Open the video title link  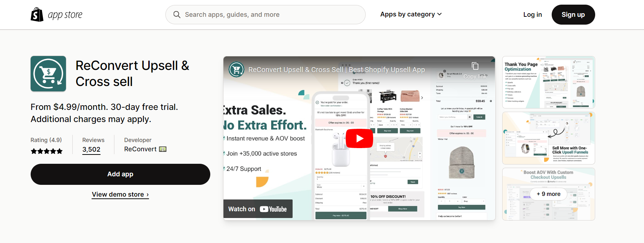pos(336,70)
